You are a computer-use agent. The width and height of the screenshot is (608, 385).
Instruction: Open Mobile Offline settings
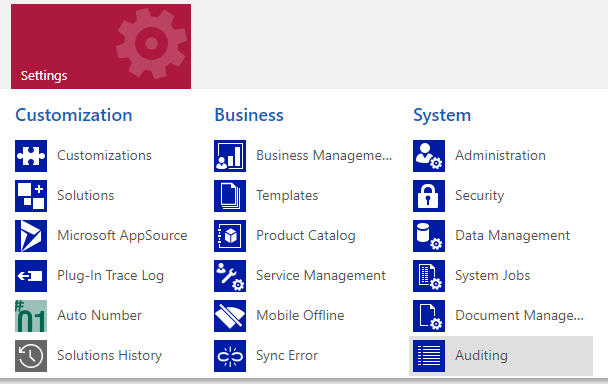[300, 315]
